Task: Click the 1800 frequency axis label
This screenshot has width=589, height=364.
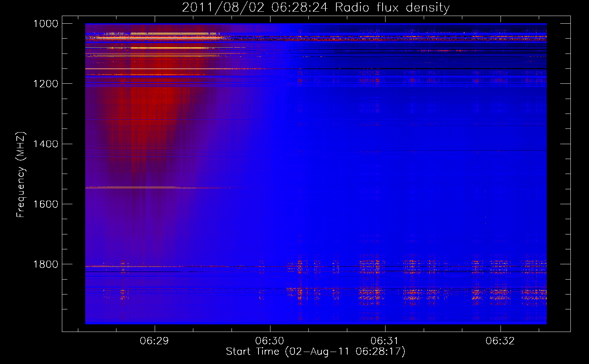Action: (x=46, y=264)
